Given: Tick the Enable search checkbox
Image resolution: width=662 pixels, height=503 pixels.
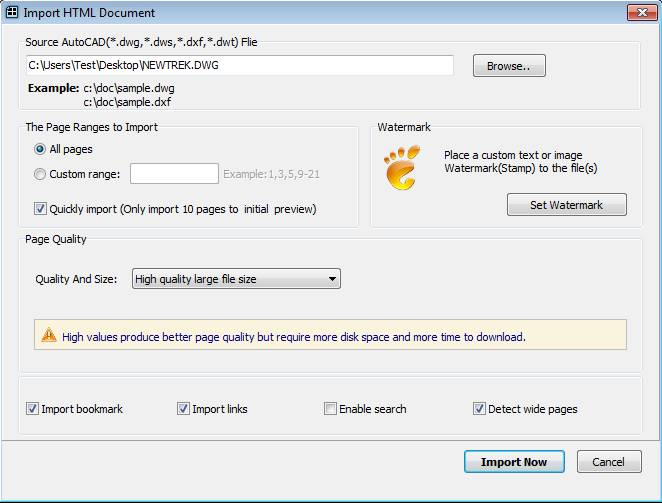Looking at the screenshot, I should pyautogui.click(x=330, y=409).
